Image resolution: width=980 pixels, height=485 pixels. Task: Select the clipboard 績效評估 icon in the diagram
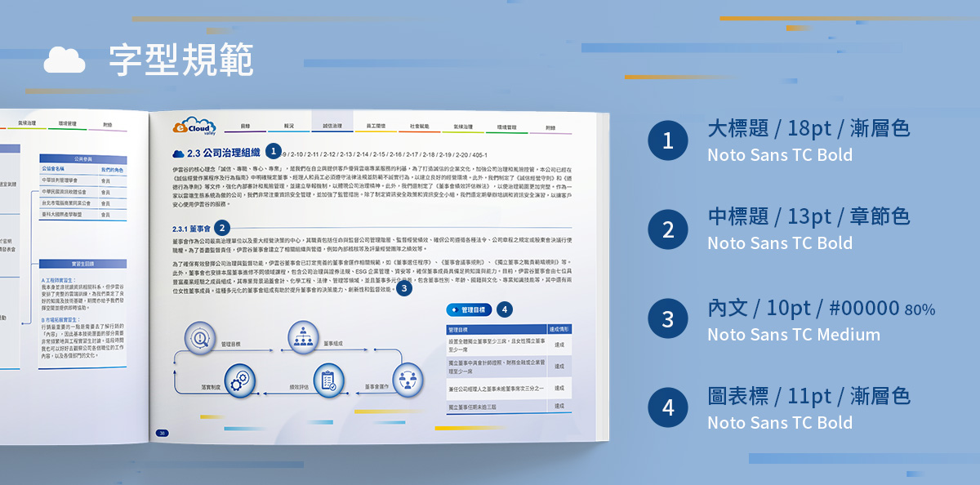(328, 380)
